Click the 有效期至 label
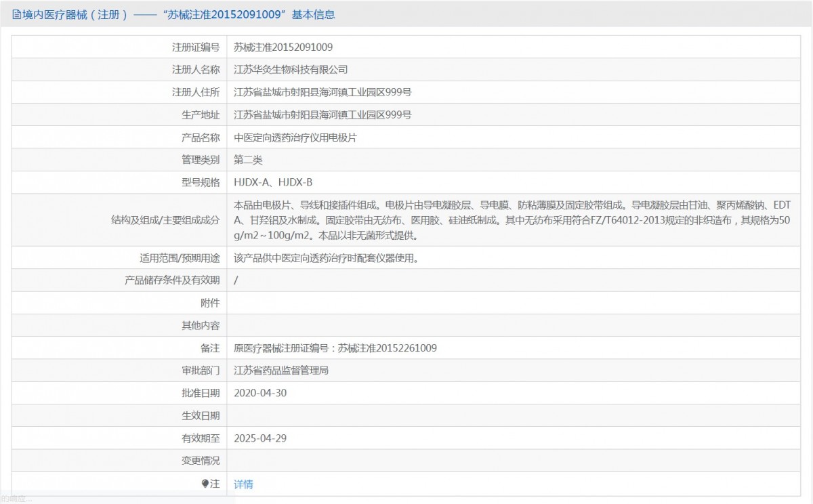The height and width of the screenshot is (504, 813). 201,438
